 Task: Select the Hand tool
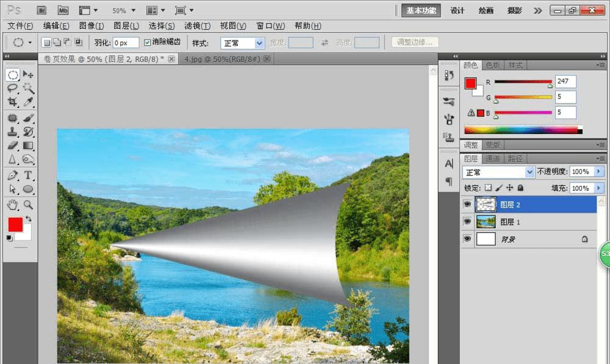tap(12, 204)
